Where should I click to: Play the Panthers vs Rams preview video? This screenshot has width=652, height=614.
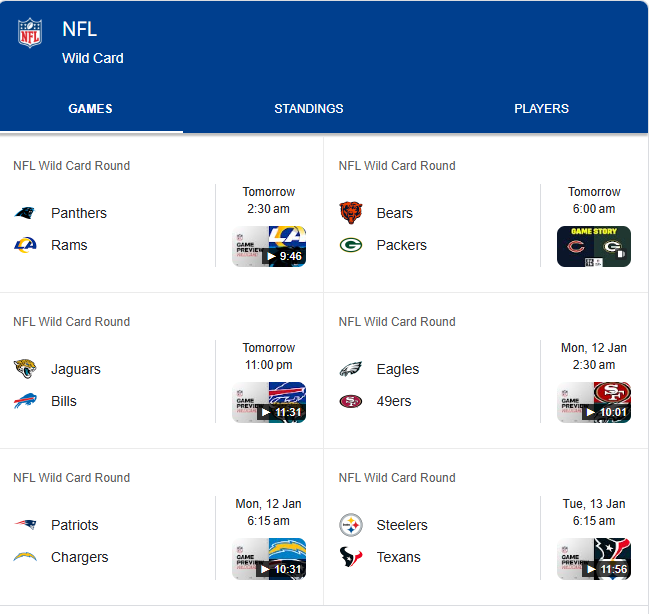pyautogui.click(x=269, y=246)
